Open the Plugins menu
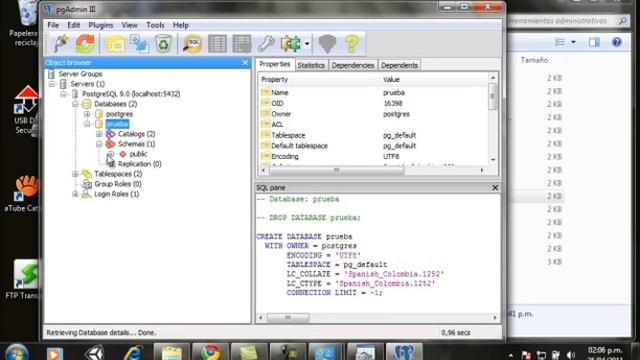 pos(101,25)
